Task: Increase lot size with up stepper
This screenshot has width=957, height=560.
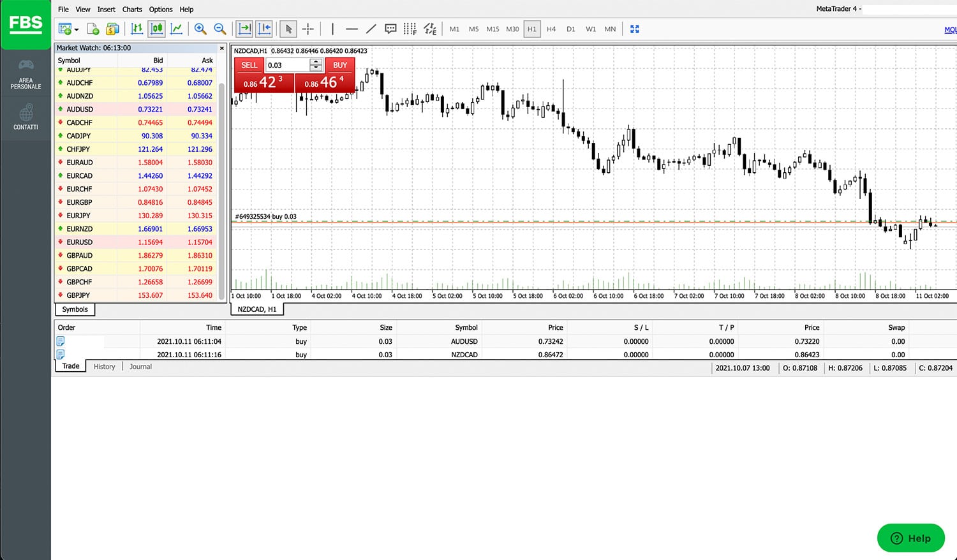Action: tap(316, 62)
